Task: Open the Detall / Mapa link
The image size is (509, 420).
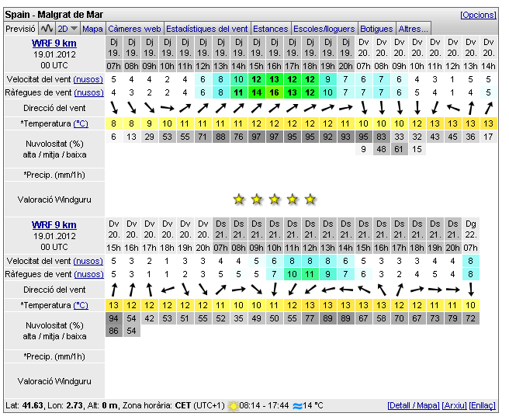Action: (413, 406)
